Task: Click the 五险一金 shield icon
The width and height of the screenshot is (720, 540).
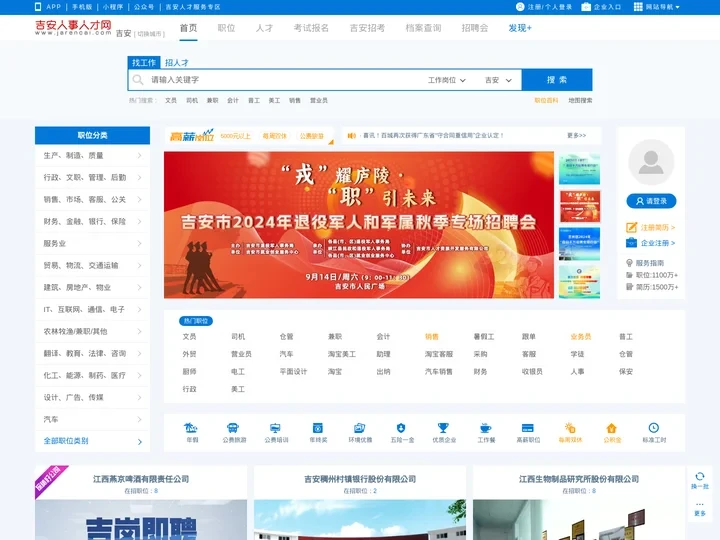Action: (401, 428)
